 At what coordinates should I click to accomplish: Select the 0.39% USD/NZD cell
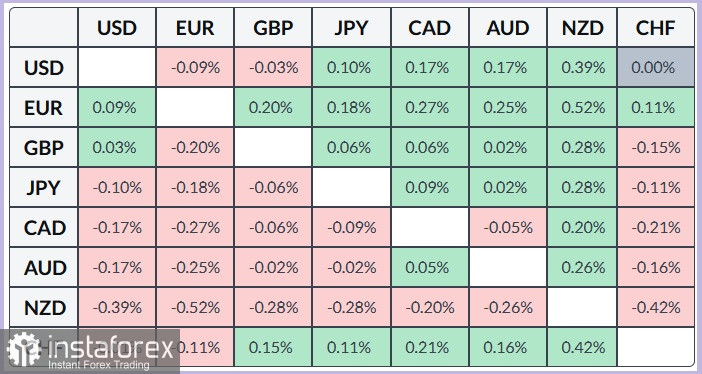(582, 67)
